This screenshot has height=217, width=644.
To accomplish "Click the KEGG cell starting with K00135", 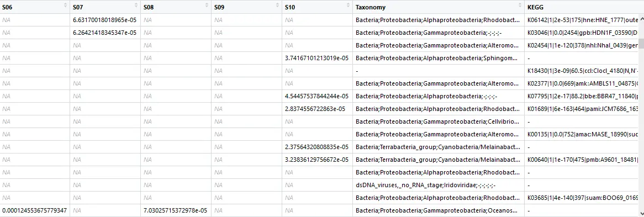I will click(582, 134).
